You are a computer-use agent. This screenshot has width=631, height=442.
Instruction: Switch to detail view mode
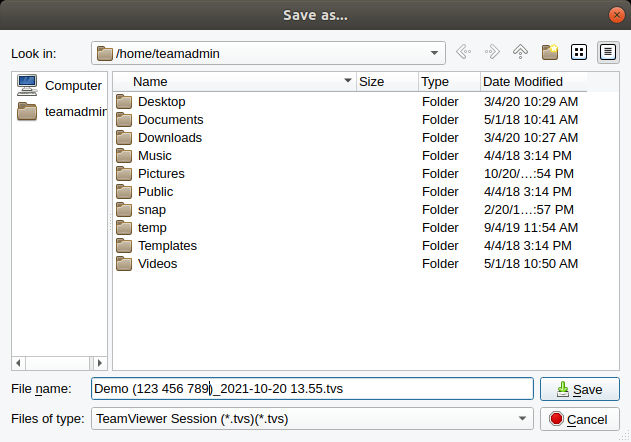[608, 52]
